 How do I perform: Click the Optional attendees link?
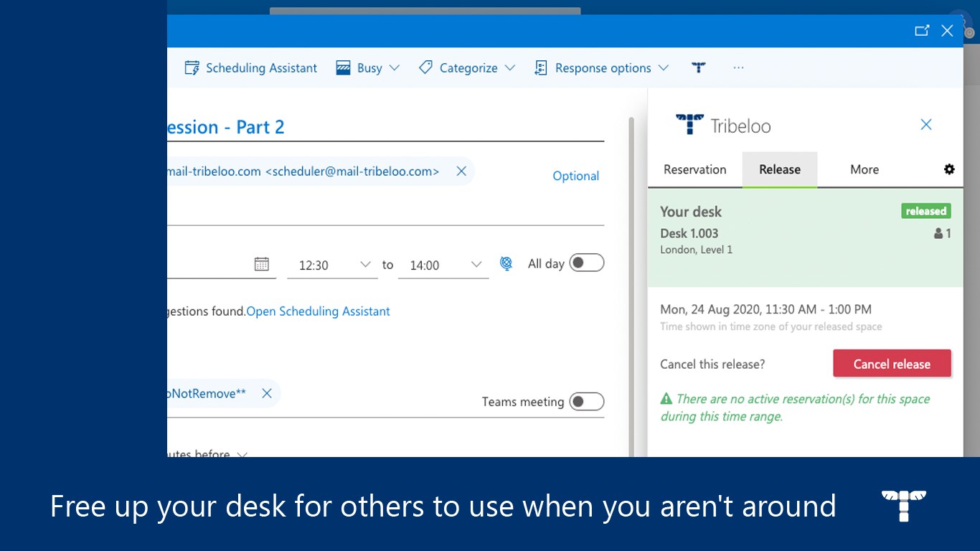pyautogui.click(x=575, y=176)
